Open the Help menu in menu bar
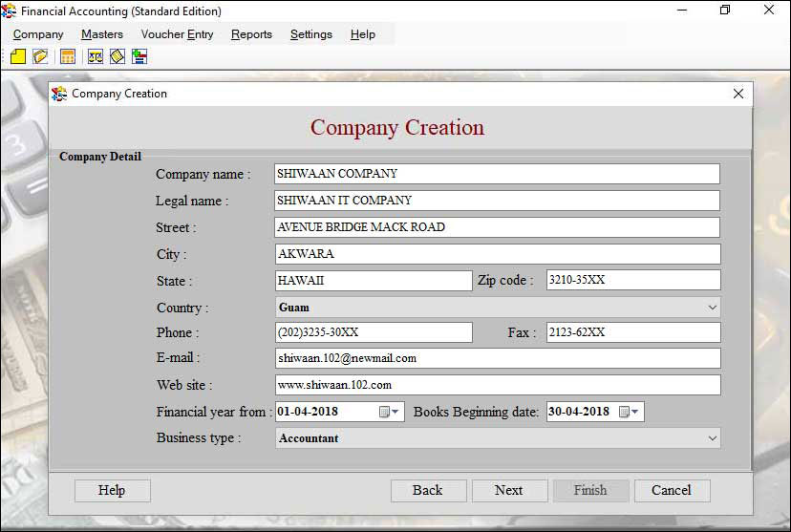Image resolution: width=791 pixels, height=532 pixels. [x=363, y=34]
